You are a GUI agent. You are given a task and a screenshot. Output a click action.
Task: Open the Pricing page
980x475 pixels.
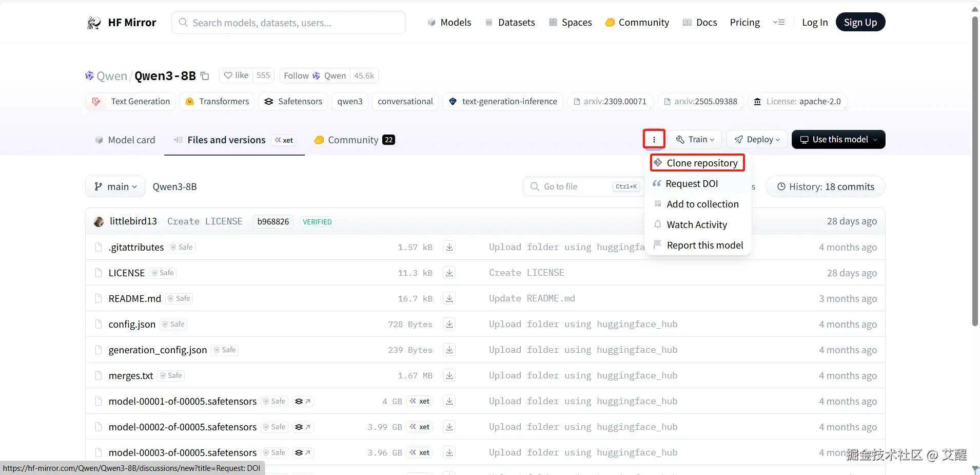coord(745,22)
